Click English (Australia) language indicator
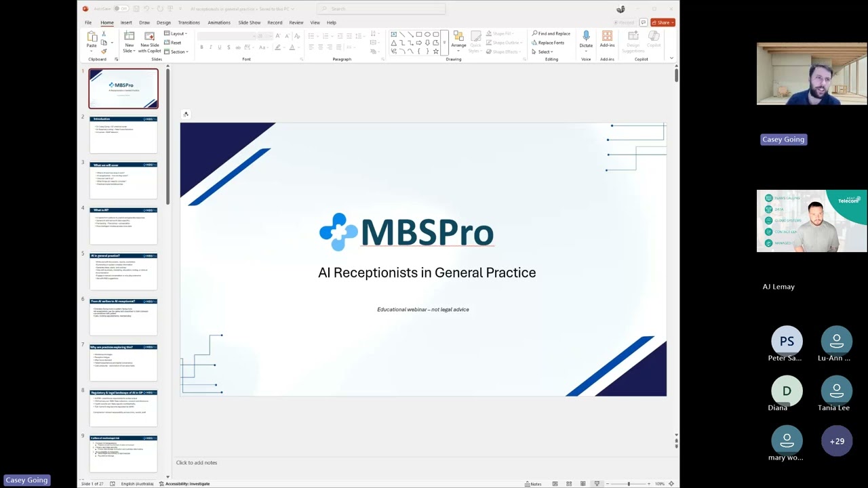Screen dimensions: 868x488 137,484
